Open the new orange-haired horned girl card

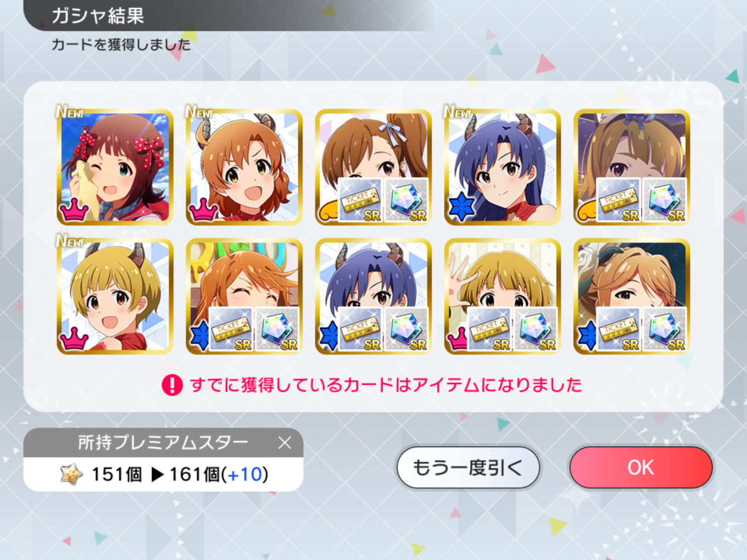244,167
